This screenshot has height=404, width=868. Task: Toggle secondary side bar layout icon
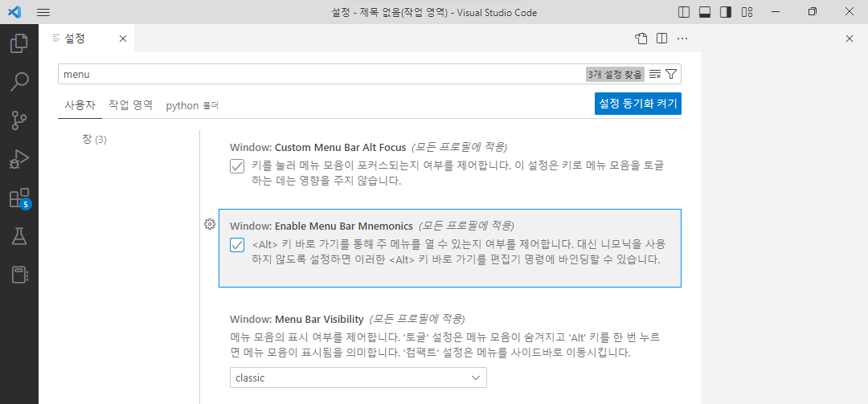tap(726, 12)
